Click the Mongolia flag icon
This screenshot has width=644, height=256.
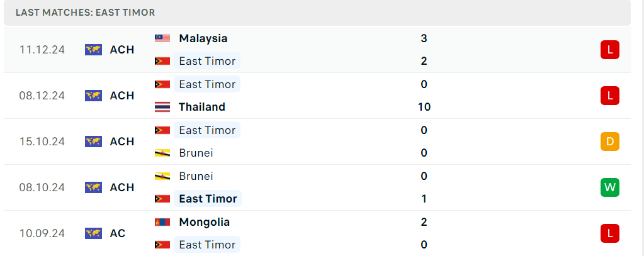click(162, 222)
